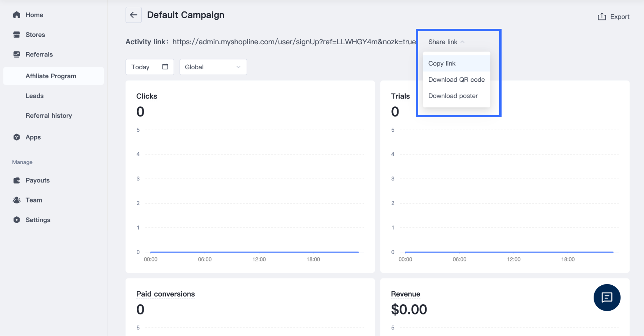644x336 pixels.
Task: Select Copy link from menu
Action: [x=442, y=64]
